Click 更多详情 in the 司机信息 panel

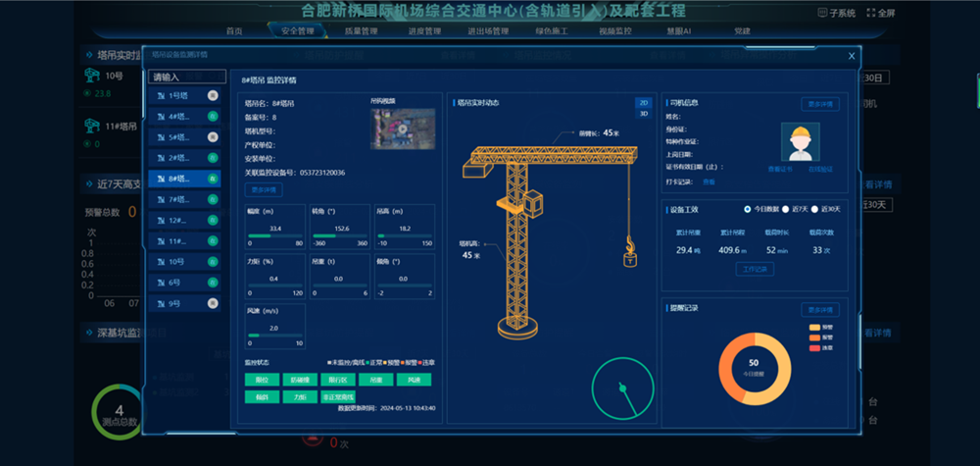point(819,104)
